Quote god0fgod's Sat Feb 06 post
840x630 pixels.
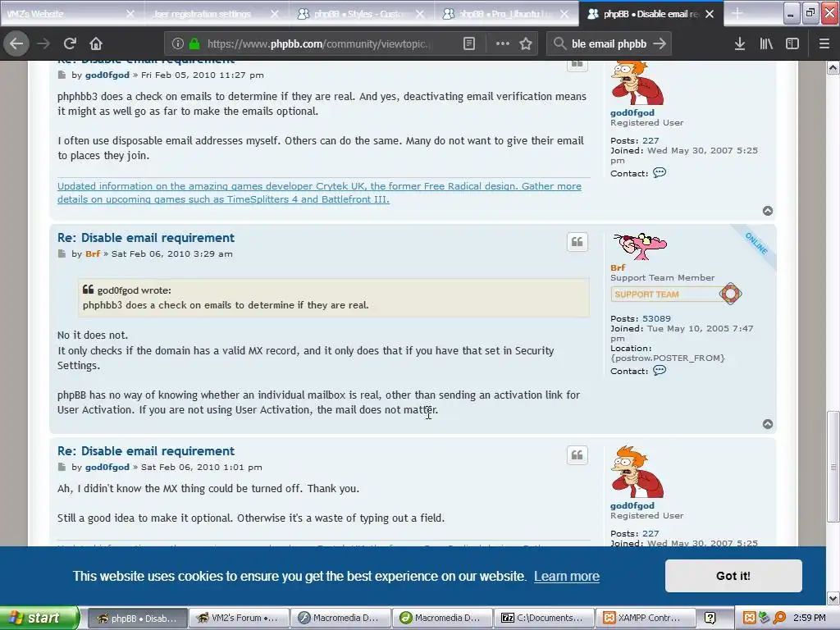coord(577,454)
